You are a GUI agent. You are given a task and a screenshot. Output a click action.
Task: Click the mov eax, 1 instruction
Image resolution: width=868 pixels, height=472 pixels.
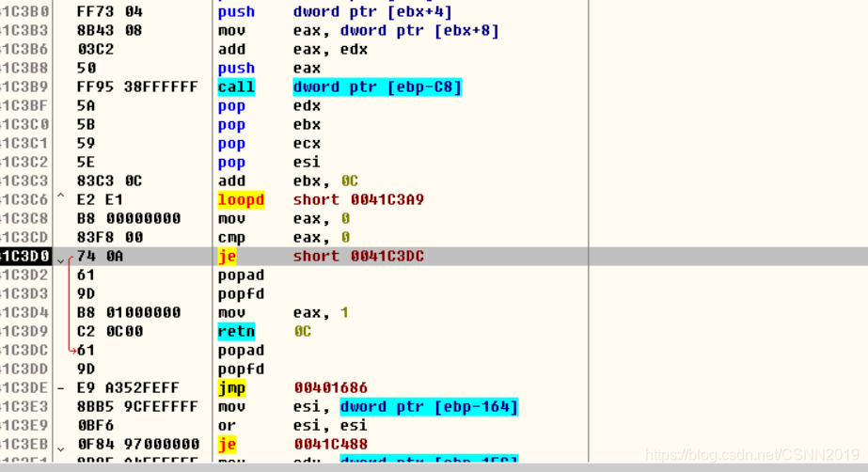pos(283,313)
